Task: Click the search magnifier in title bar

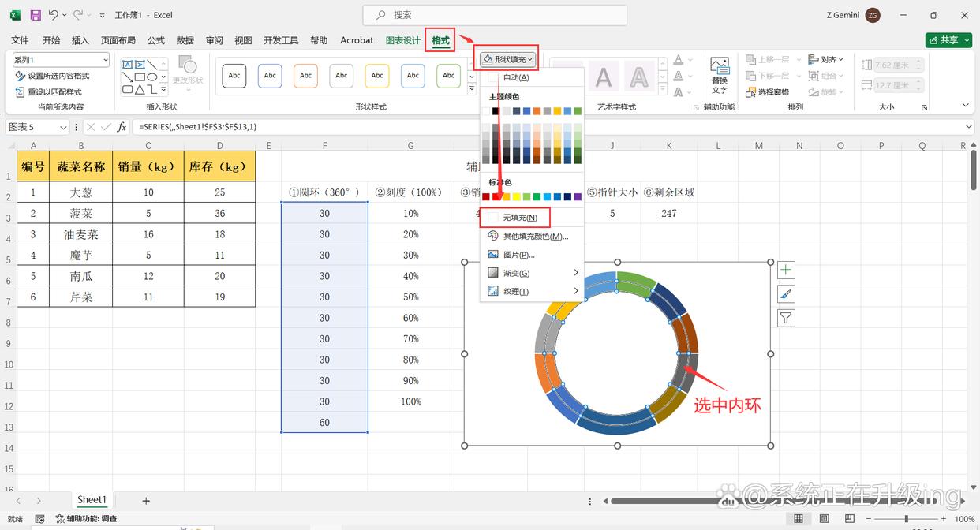Action: coord(381,15)
